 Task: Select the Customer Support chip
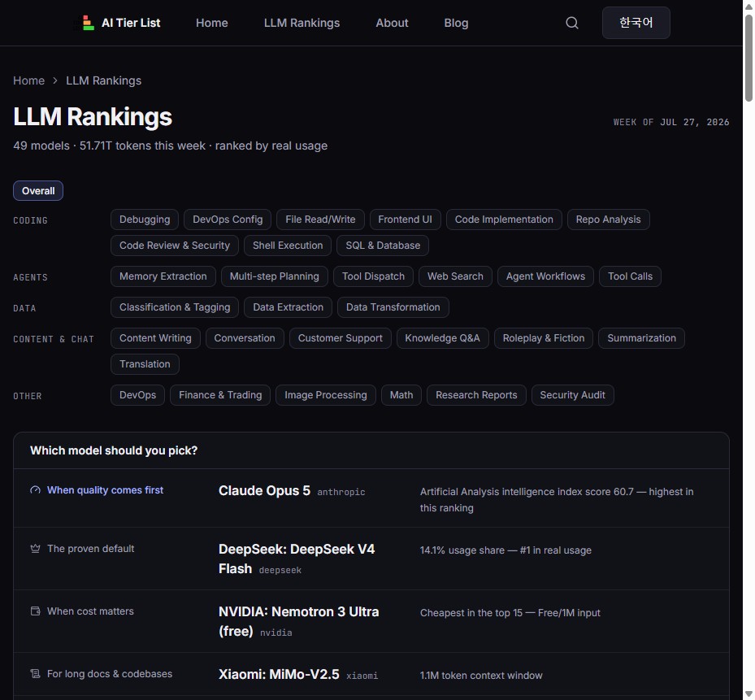pyautogui.click(x=340, y=338)
